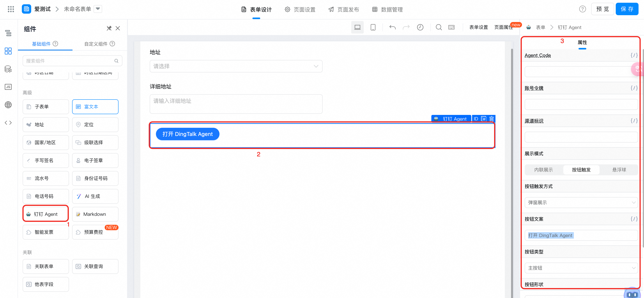Viewport: 644px width, 298px height.
Task: Select the Markdown component tile
Action: click(95, 214)
